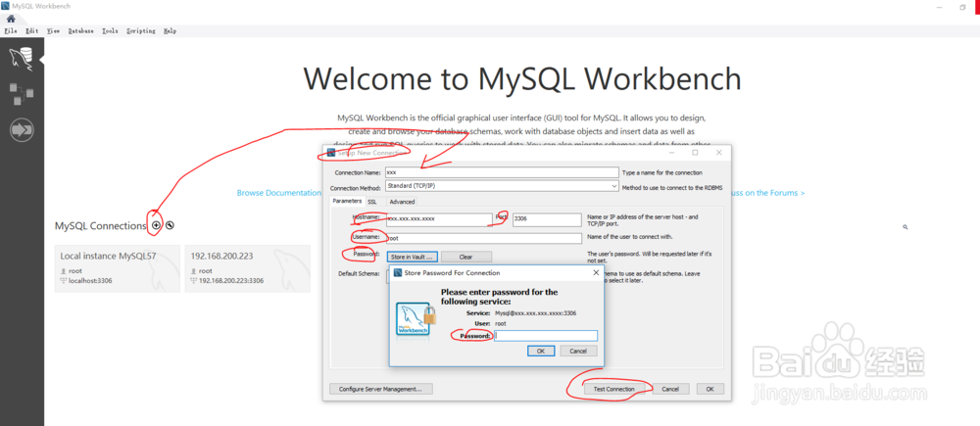This screenshot has height=426, width=980.
Task: Click the Hostname input field
Action: pos(439,219)
